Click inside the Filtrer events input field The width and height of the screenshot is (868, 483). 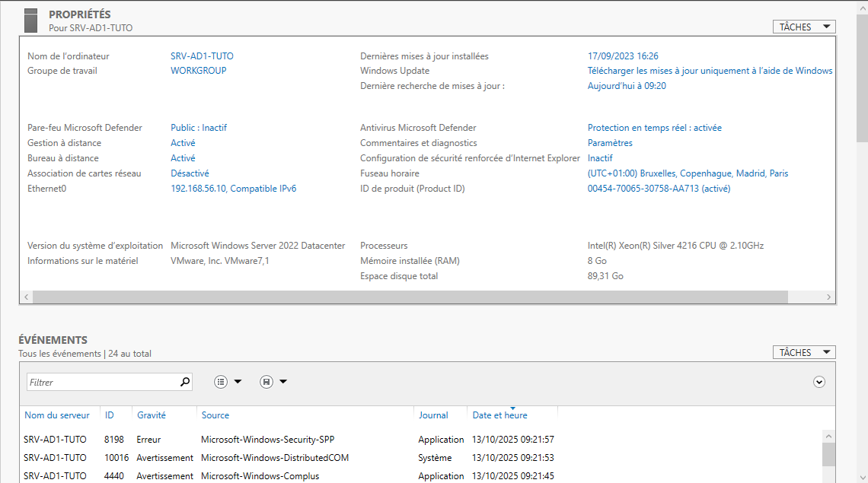102,382
